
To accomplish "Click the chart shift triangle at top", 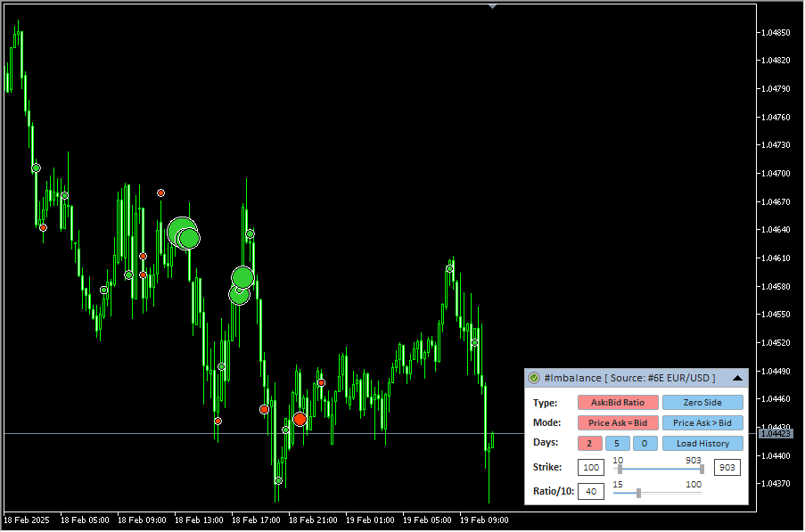I will (x=492, y=6).
